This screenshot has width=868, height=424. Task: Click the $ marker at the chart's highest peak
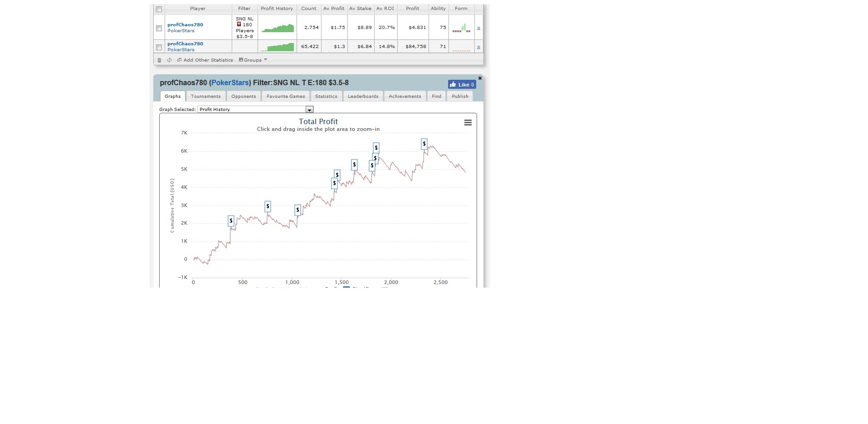click(x=424, y=144)
